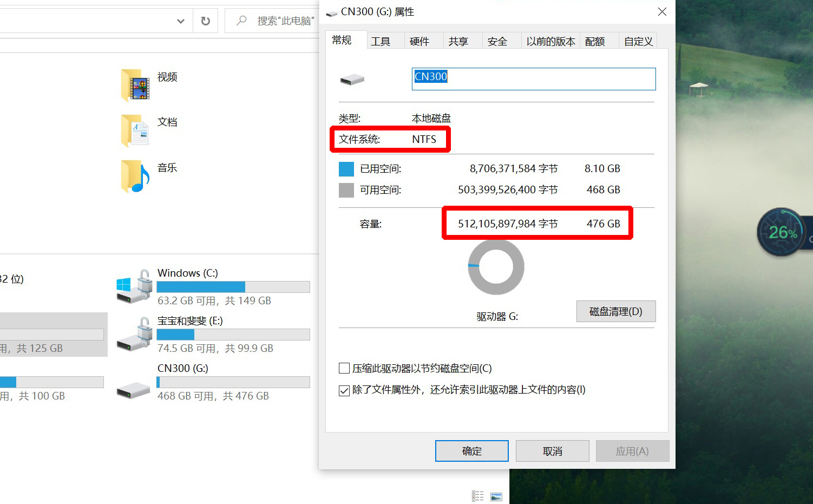Enable compress this drive (压缩此驱动器) checkbox
Screen dimensions: 813x504
coord(344,369)
